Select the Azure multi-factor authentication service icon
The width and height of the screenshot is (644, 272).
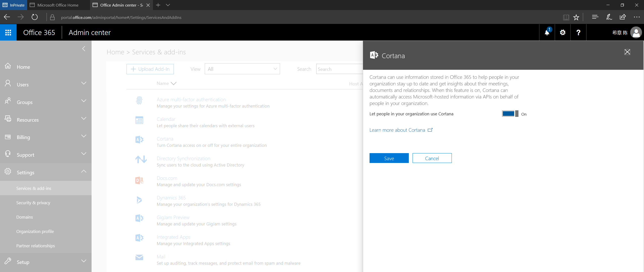coord(139,100)
